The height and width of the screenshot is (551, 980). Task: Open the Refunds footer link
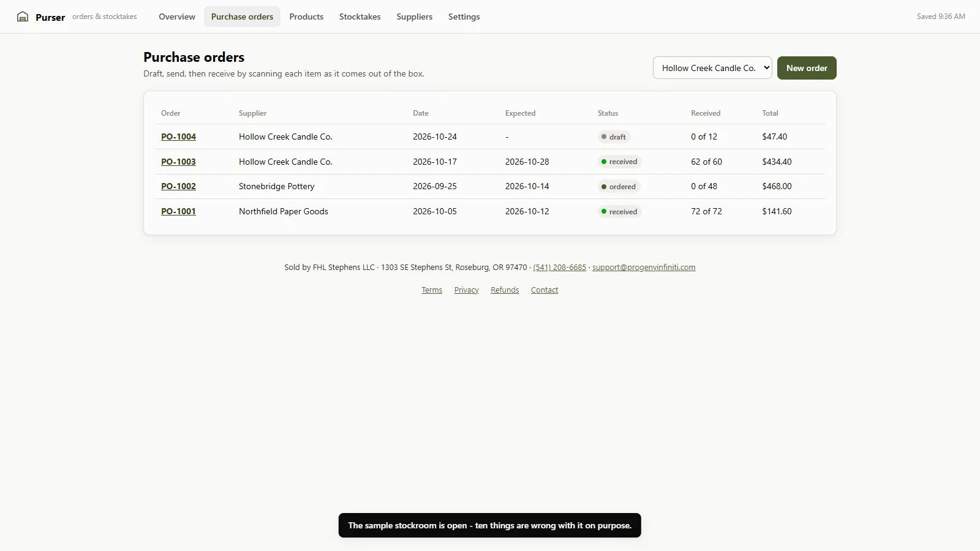[x=505, y=290]
